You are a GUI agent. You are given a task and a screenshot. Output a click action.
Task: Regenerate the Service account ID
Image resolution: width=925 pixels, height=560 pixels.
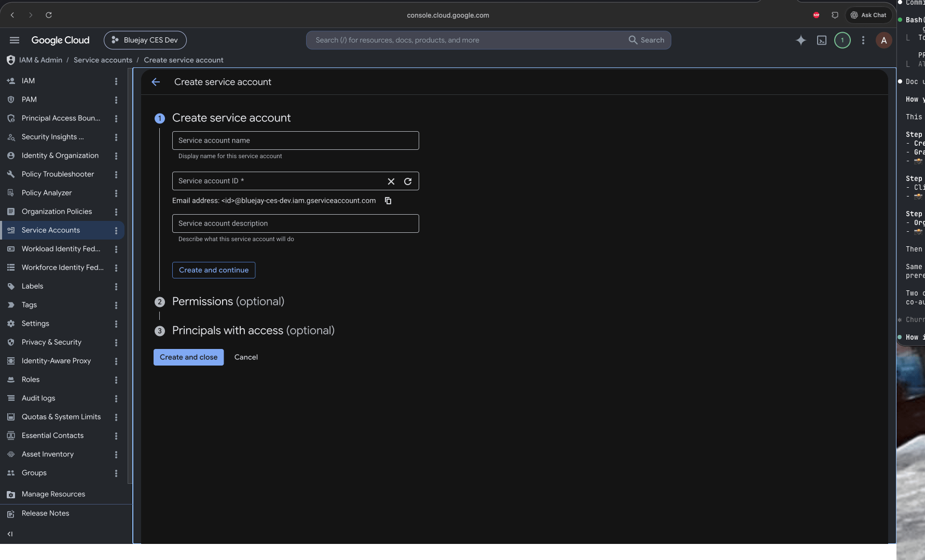(x=408, y=181)
